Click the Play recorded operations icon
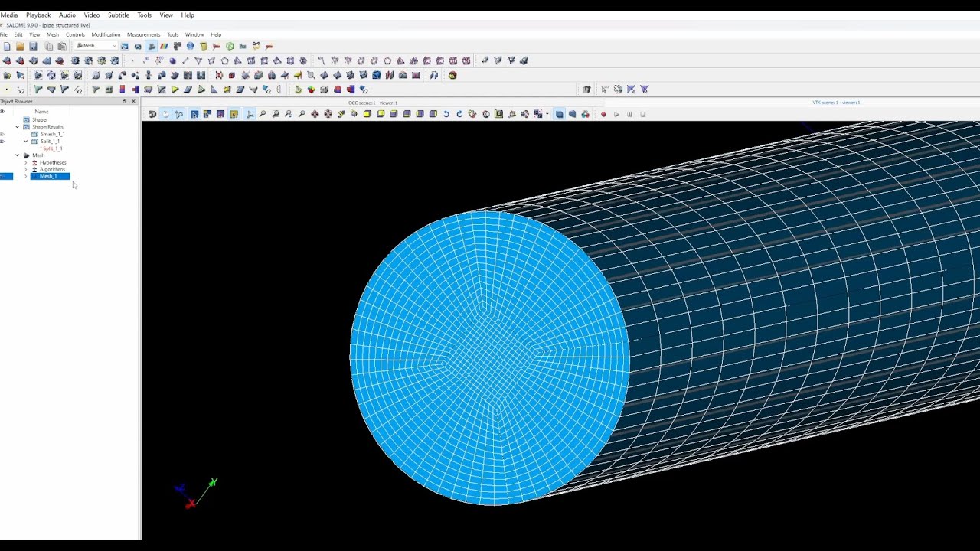980x551 pixels. tap(616, 114)
